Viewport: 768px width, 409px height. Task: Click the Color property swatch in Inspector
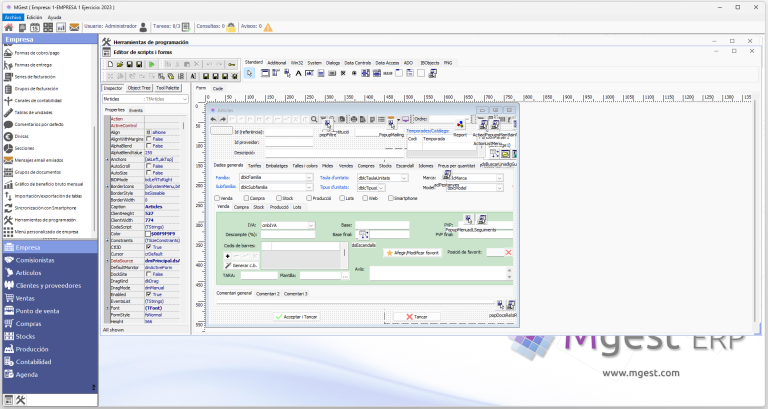[x=148, y=234]
